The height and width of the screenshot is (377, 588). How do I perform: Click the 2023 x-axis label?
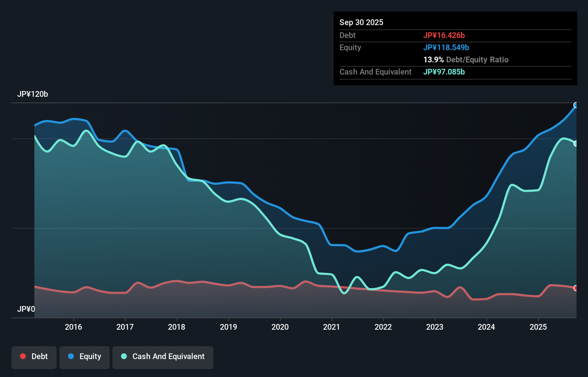(x=435, y=327)
